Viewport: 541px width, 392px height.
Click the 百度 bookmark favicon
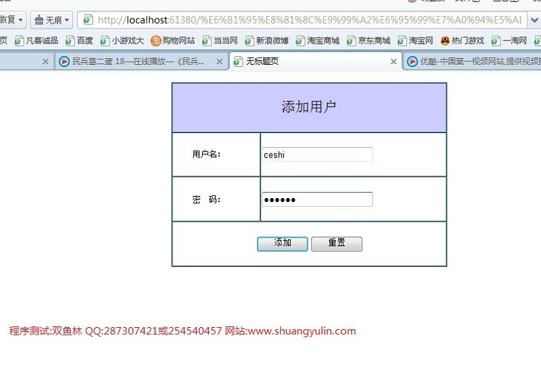(70, 41)
